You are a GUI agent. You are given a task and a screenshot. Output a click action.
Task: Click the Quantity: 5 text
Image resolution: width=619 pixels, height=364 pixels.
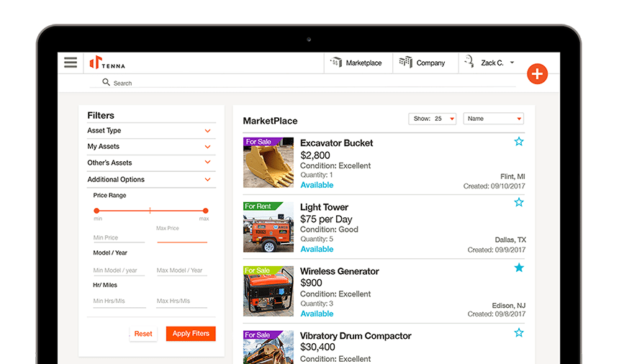tap(317, 239)
